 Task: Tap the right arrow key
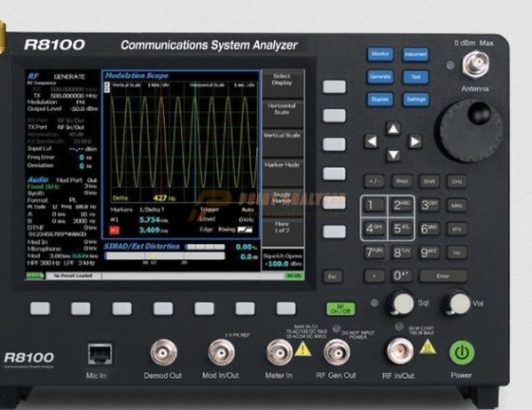pyautogui.click(x=415, y=142)
